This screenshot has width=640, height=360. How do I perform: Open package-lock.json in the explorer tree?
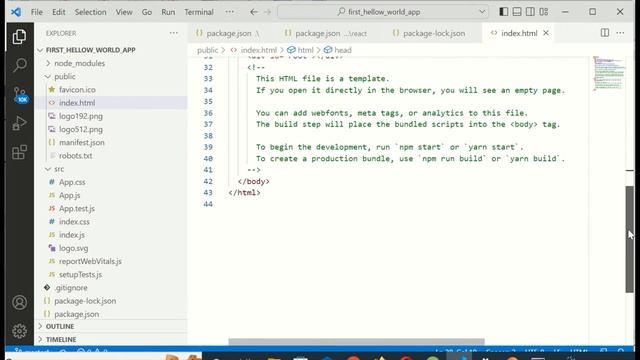(85, 301)
